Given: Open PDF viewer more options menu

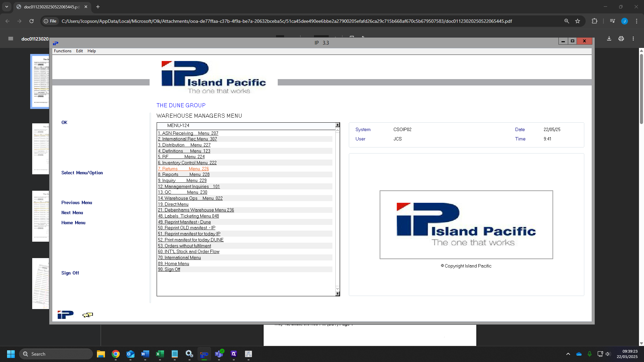Looking at the screenshot, I should pos(633,39).
